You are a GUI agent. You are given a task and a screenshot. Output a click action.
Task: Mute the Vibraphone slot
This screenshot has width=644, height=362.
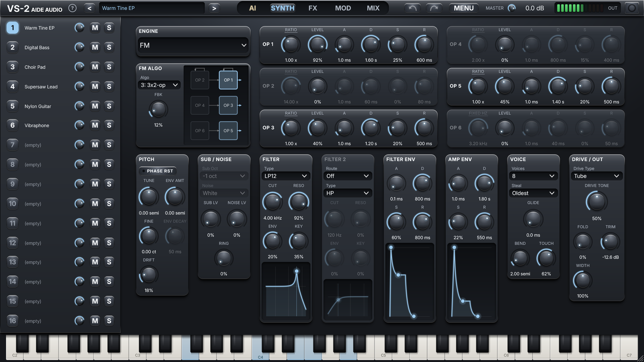[x=95, y=126]
